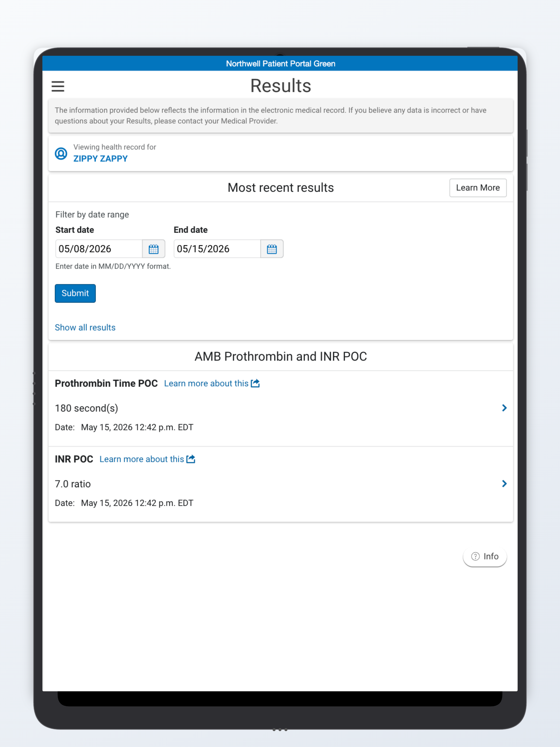Click the Results page title
Viewport: 560px width, 747px height.
[x=281, y=86]
